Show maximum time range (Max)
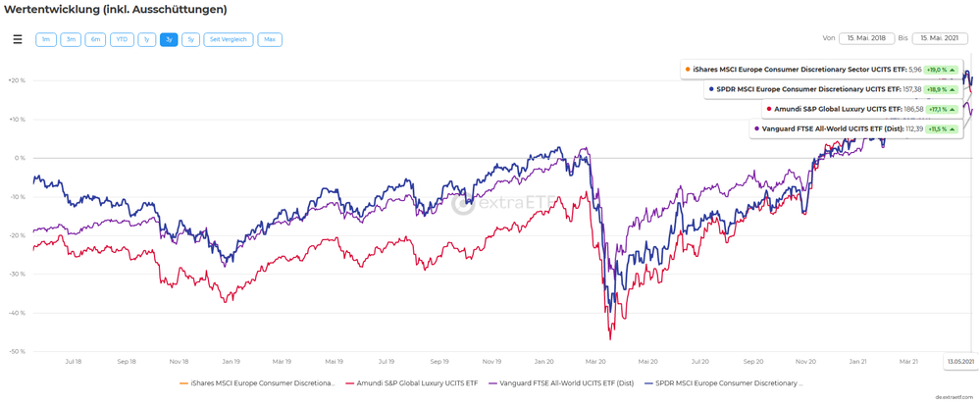980x405 pixels. click(x=270, y=39)
